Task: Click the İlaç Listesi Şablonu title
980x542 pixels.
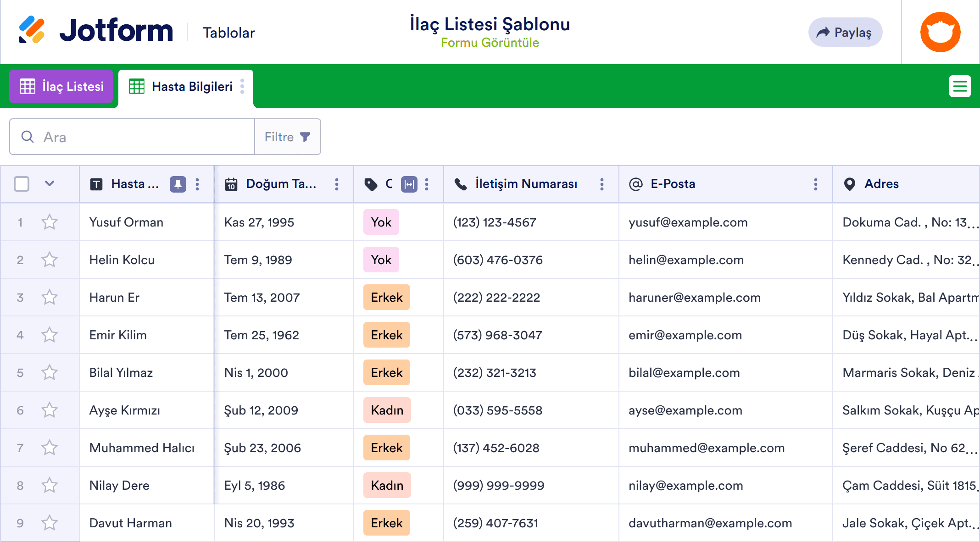Action: coord(490,24)
